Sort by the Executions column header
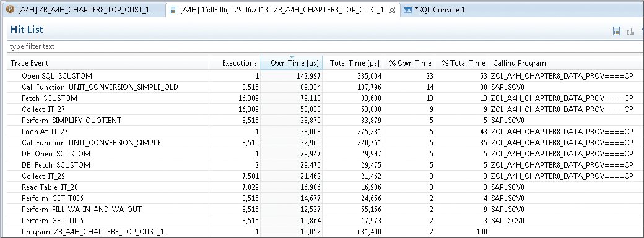This screenshot has width=644, height=238. (235, 63)
